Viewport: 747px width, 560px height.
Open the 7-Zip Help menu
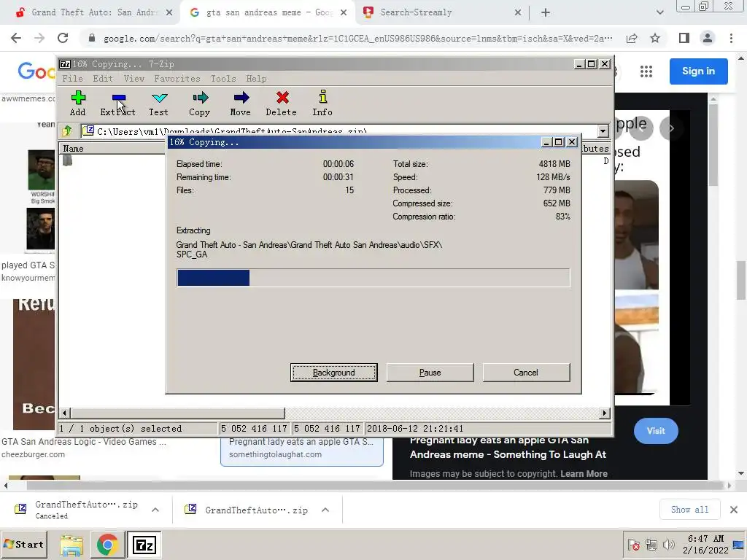pos(256,79)
